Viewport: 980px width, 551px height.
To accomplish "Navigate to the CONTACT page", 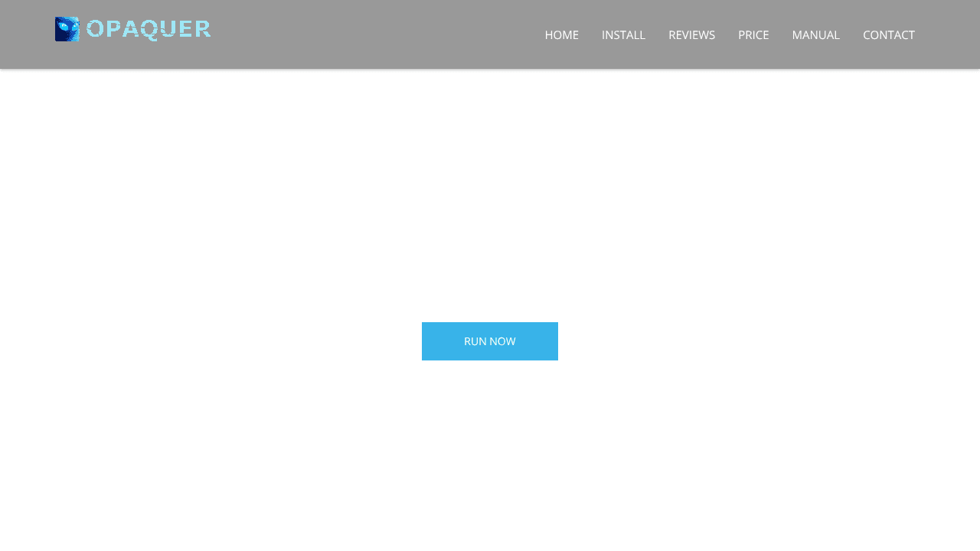I will click(888, 34).
